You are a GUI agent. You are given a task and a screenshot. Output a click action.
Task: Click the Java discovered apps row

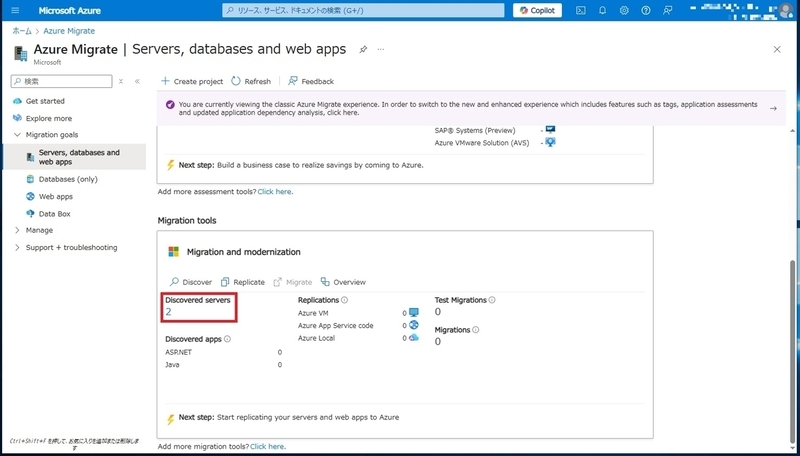(x=223, y=365)
